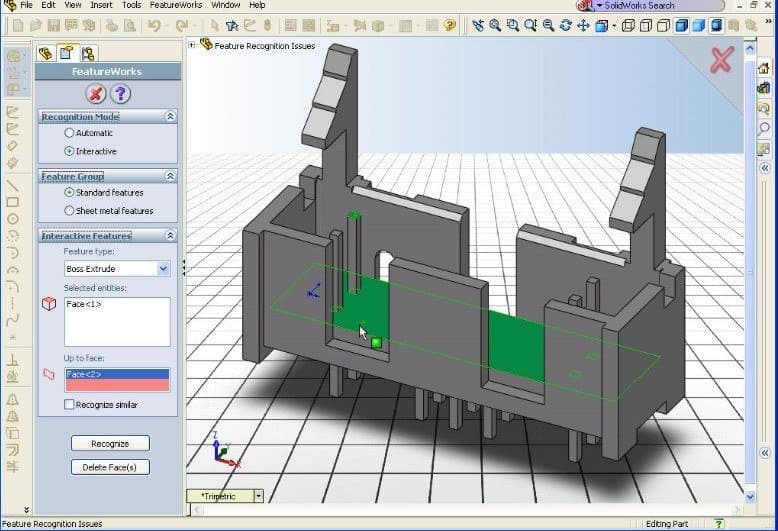Click the status bar help question icon

click(x=718, y=523)
